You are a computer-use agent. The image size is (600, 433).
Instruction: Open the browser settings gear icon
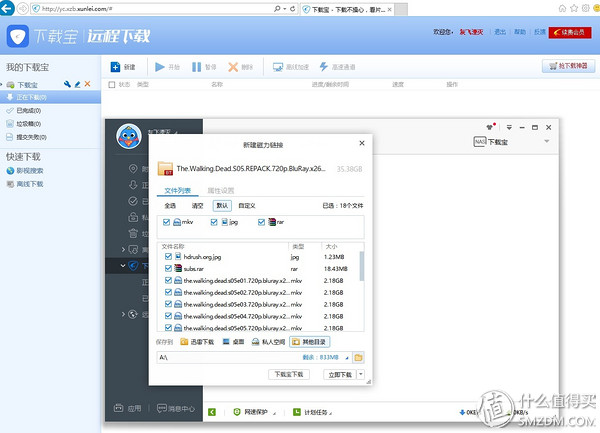(585, 8)
